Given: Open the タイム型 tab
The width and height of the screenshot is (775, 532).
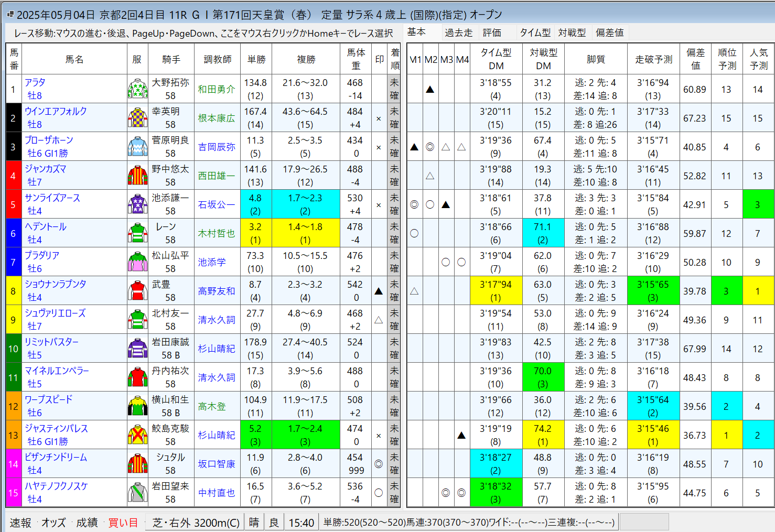Looking at the screenshot, I should click(x=535, y=32).
